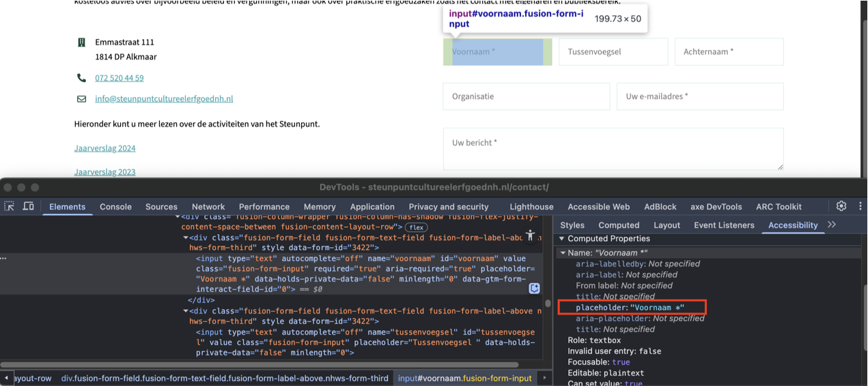Toggle the device toolbar icon
Screen dimensions: 868x386
click(29, 206)
